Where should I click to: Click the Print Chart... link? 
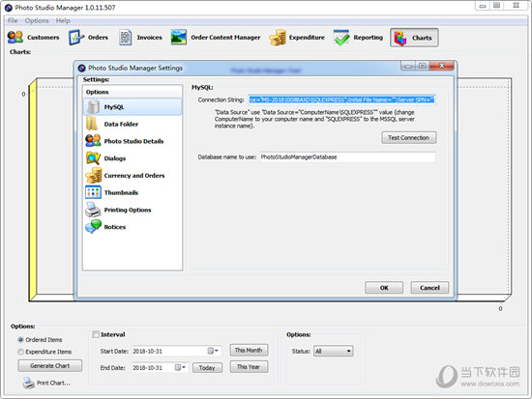click(53, 384)
